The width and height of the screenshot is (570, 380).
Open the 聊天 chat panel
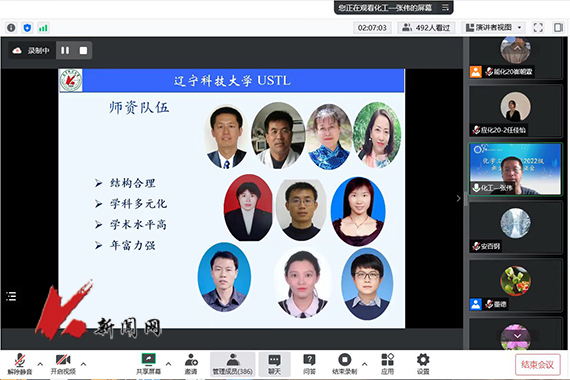[274, 364]
